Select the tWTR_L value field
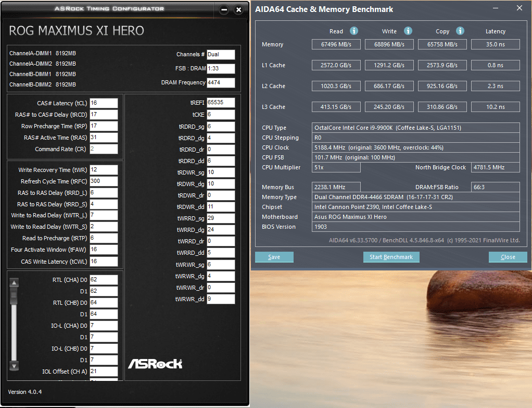 coord(104,215)
